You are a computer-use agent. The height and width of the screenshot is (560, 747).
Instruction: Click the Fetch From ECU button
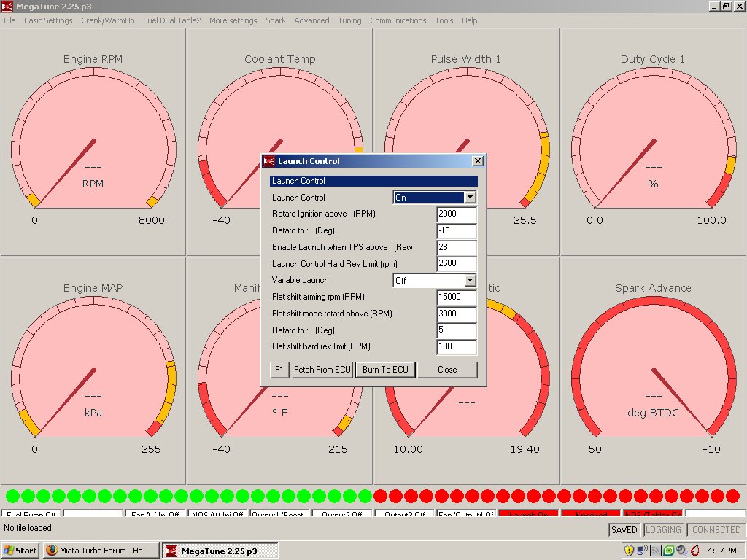(x=322, y=370)
